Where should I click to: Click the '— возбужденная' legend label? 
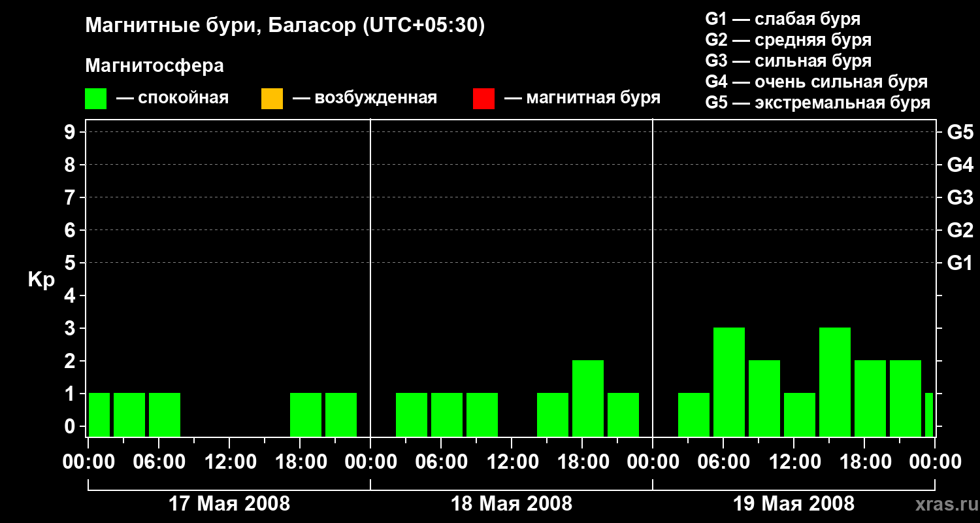[x=365, y=98]
